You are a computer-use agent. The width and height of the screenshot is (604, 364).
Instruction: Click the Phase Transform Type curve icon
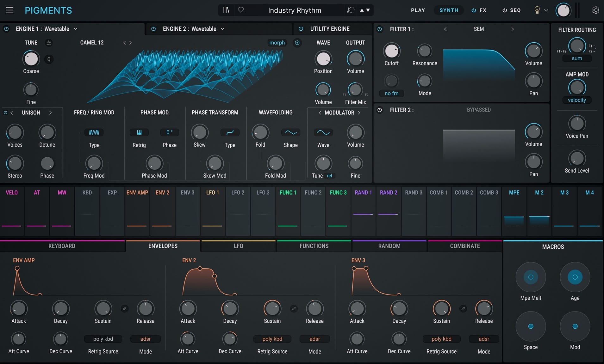pyautogui.click(x=230, y=132)
